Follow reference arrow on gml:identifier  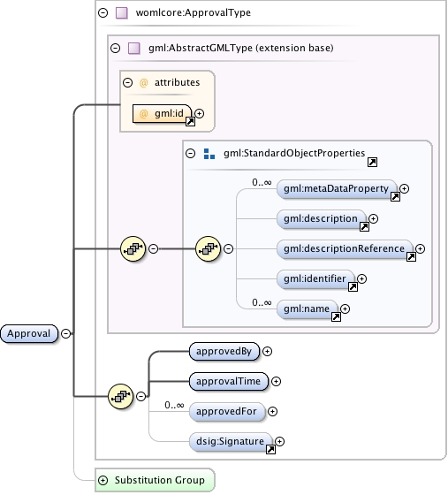[353, 287]
